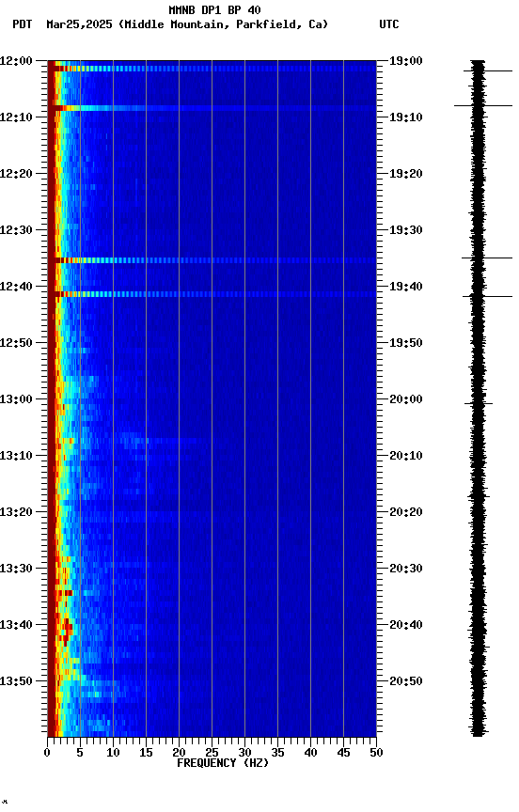Click the title text 'MMNB DP1 BP 40'

click(214, 9)
